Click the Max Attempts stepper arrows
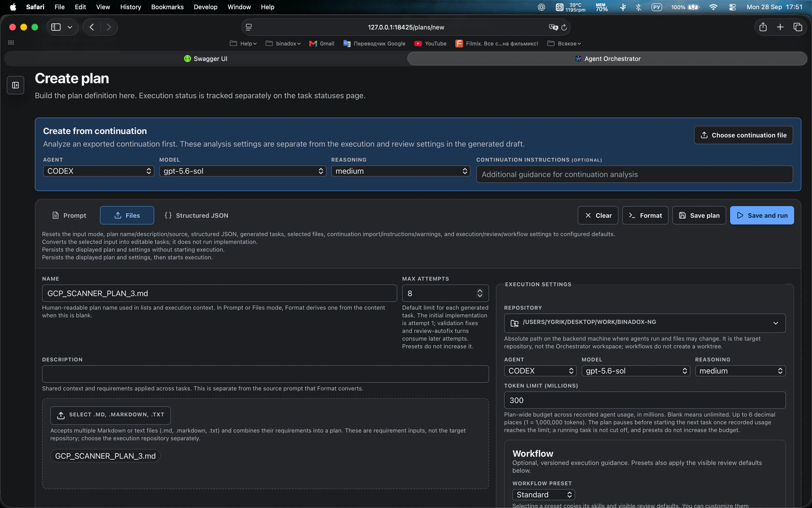Viewport: 812px width, 508px height. point(480,293)
